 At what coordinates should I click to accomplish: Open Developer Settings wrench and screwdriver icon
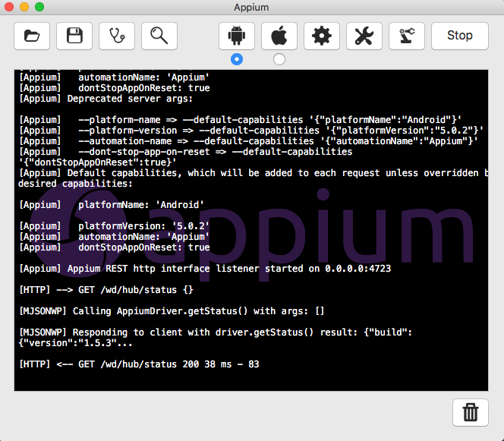pos(364,36)
